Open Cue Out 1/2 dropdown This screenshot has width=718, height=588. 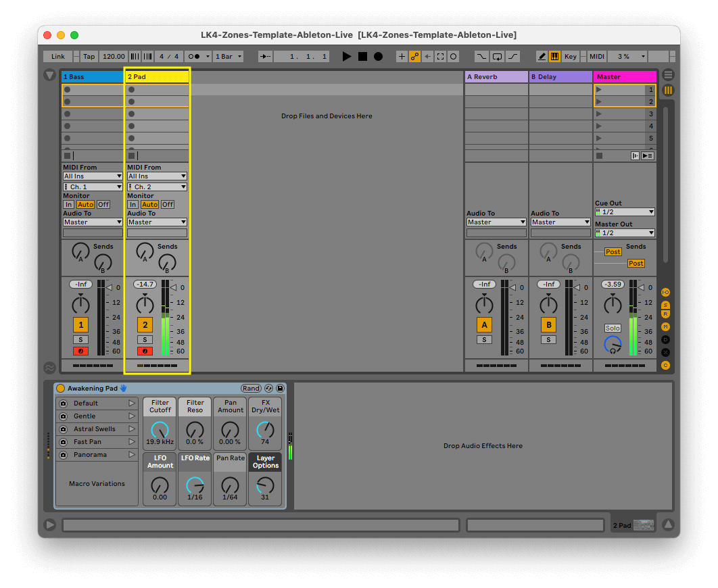(x=625, y=212)
